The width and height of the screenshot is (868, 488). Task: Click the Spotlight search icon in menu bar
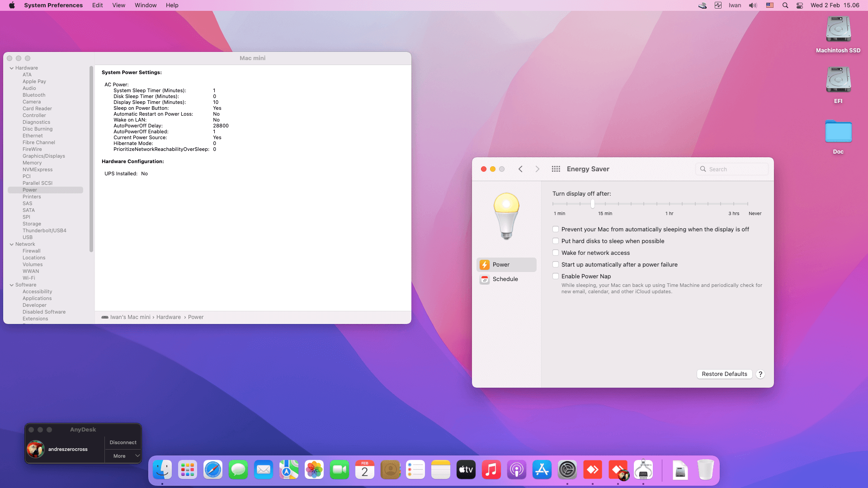pyautogui.click(x=785, y=5)
